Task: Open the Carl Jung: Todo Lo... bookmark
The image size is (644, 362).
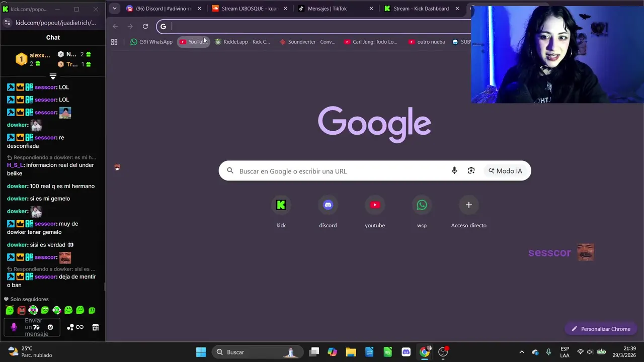Action: point(370,42)
